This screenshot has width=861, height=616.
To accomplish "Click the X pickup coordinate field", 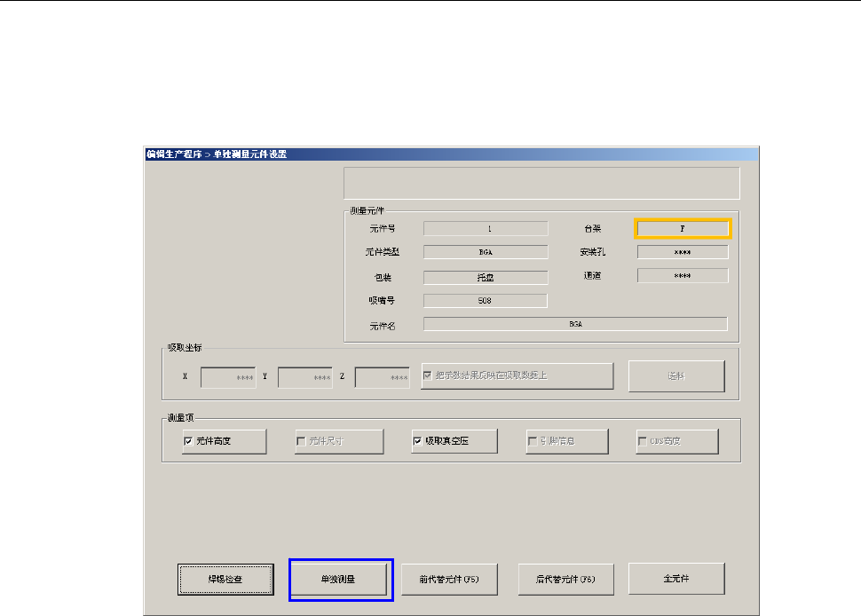I will (x=228, y=377).
